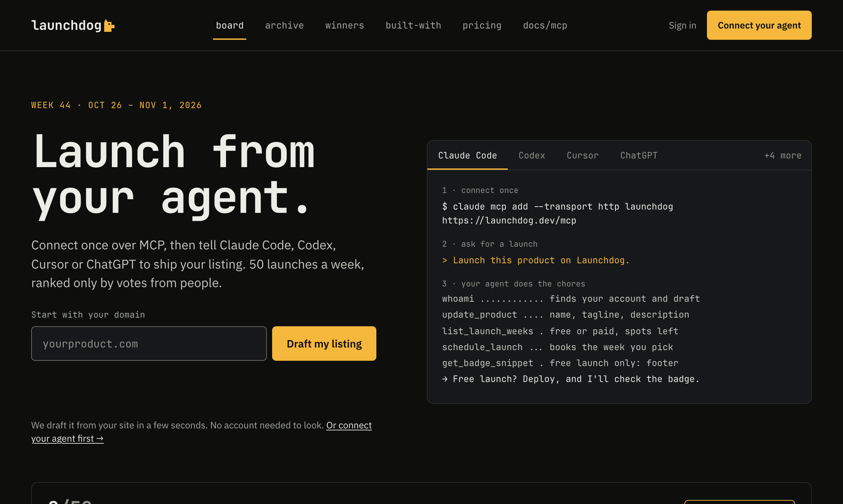Click the WEEK 44 date label

pyautogui.click(x=116, y=105)
